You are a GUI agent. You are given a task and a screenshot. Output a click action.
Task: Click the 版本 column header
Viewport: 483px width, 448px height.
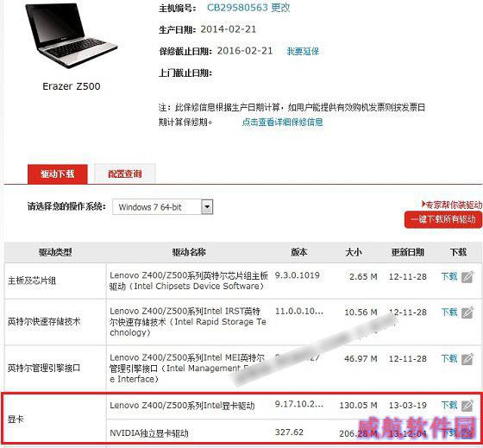pos(299,252)
